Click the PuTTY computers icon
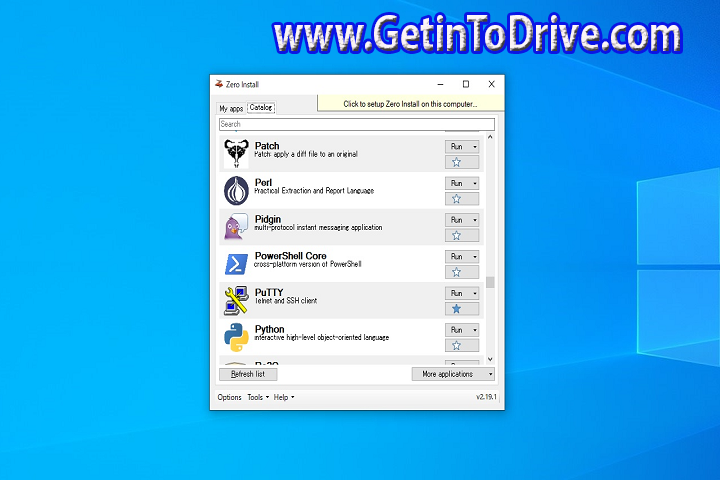The width and height of the screenshot is (720, 480). coord(236,300)
